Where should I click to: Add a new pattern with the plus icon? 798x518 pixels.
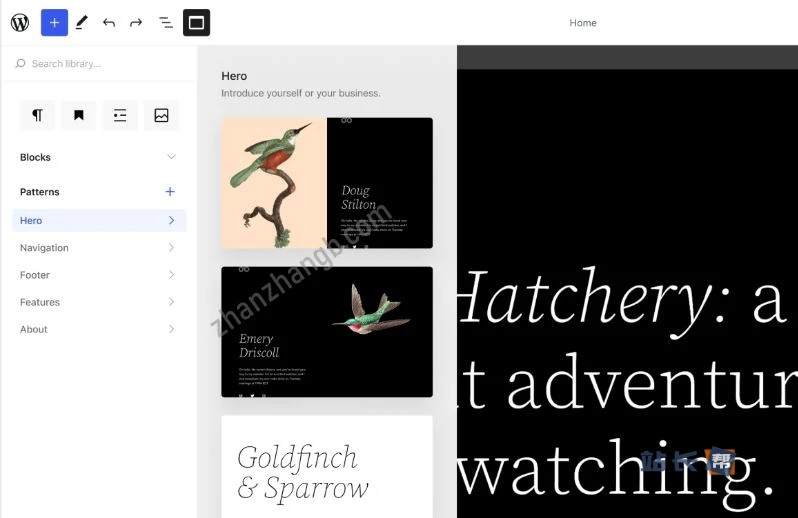coord(170,192)
